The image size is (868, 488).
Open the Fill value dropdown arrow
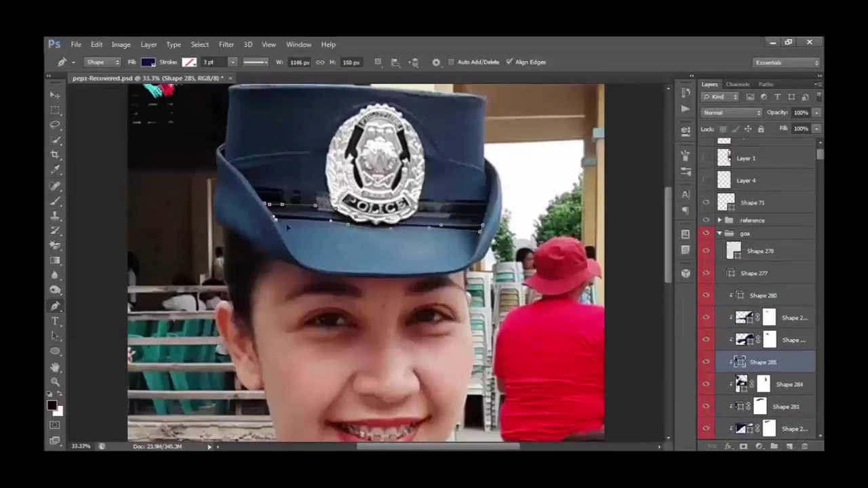click(816, 129)
